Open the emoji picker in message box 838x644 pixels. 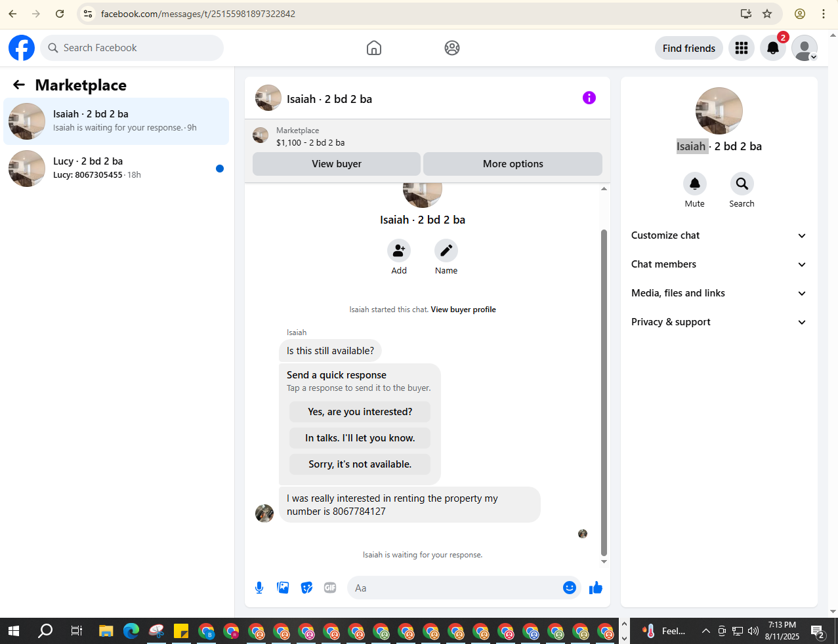click(570, 588)
